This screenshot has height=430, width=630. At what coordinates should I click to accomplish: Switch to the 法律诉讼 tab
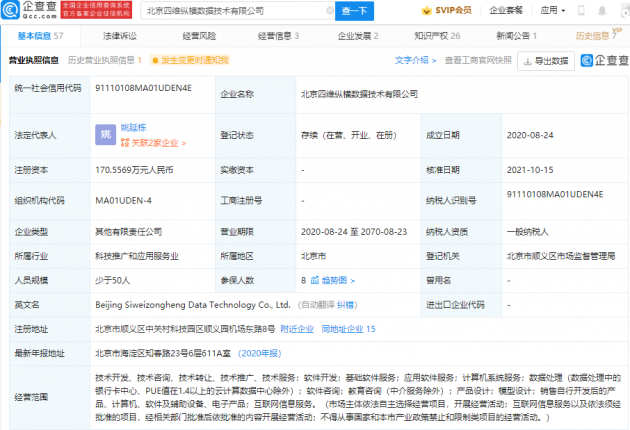(x=120, y=36)
